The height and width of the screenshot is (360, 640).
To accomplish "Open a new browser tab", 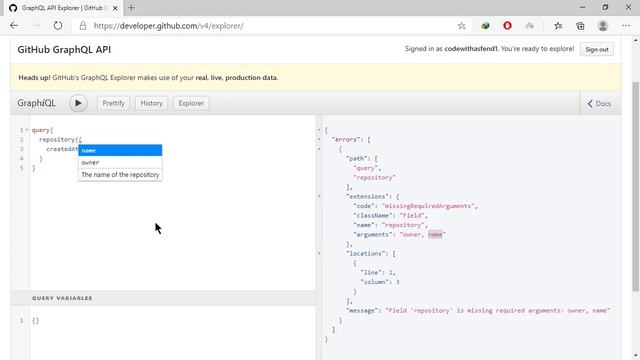I will pos(131,8).
